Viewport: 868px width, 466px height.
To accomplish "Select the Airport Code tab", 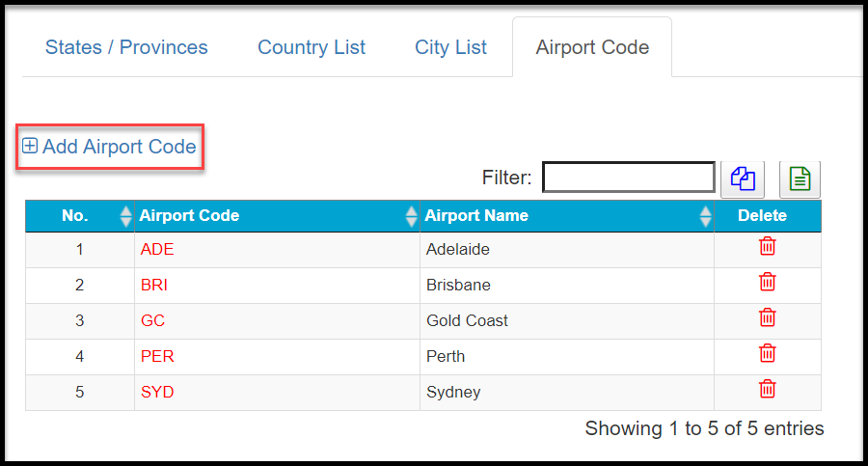I will point(592,47).
